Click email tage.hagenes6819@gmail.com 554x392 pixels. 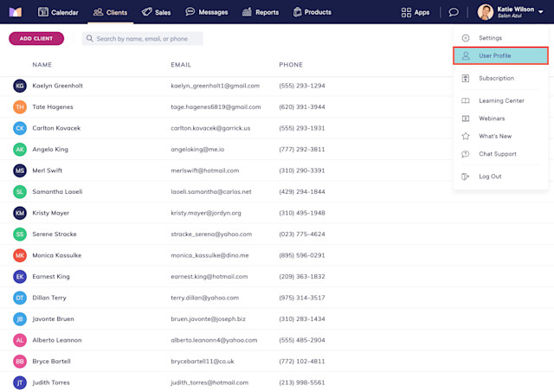click(x=216, y=107)
